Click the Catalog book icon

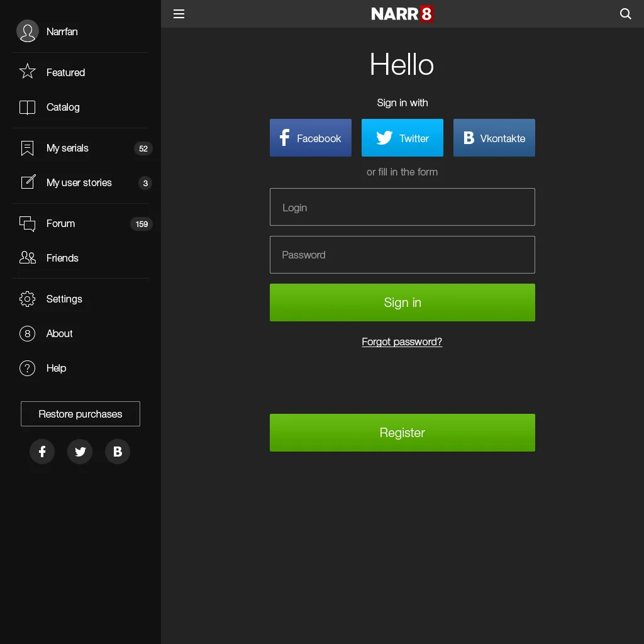click(28, 107)
